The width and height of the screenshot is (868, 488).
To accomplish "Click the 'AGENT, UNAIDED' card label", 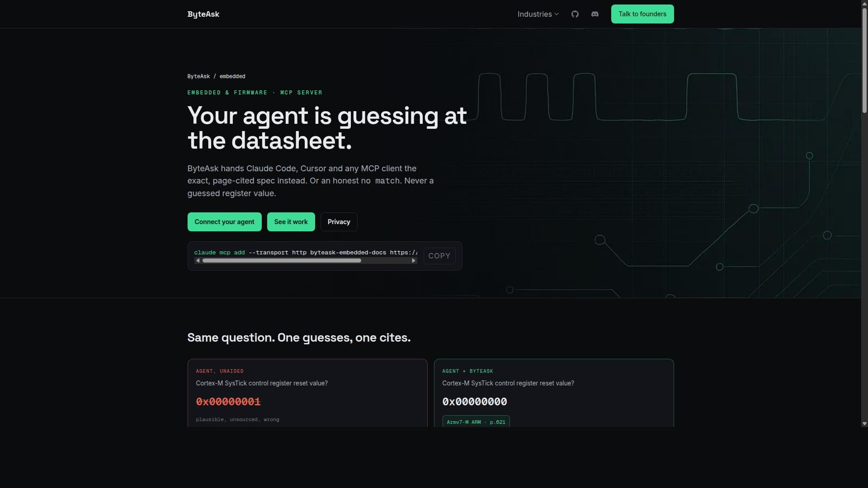I will point(220,371).
